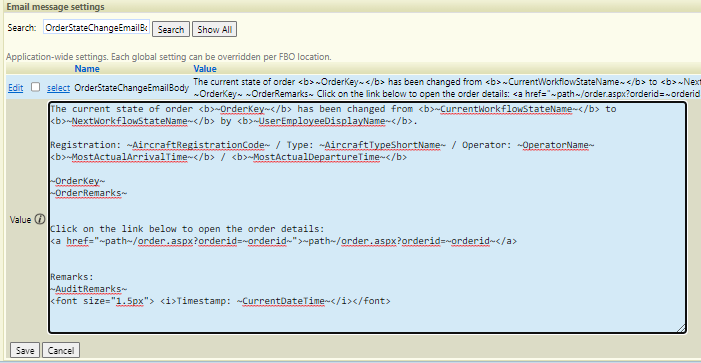Click the 'Application-wide settings' description text

pyautogui.click(x=169, y=57)
